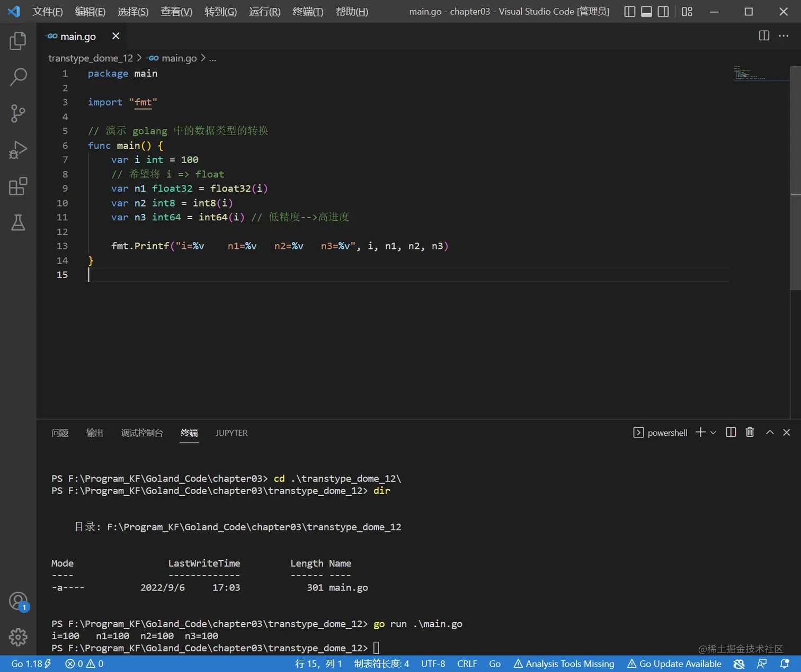This screenshot has height=672, width=801.
Task: Open the Extensions view
Action: pos(18,186)
